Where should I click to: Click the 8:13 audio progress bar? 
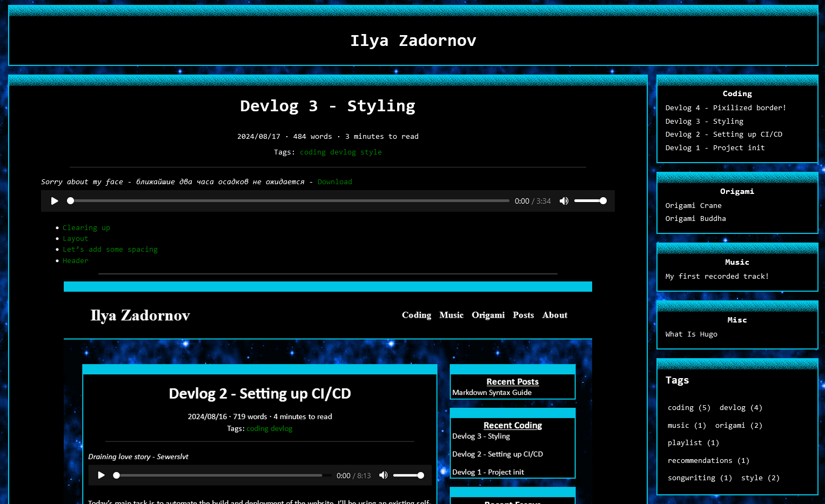[x=222, y=475]
